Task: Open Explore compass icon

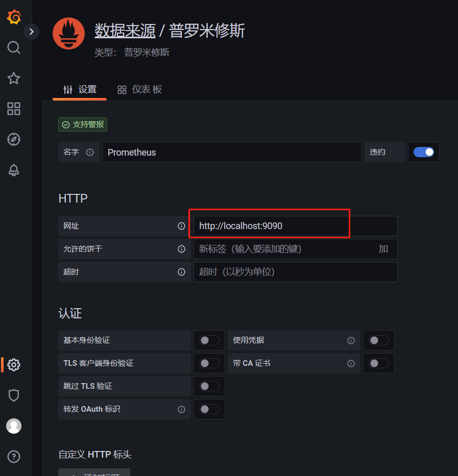Action: (14, 139)
